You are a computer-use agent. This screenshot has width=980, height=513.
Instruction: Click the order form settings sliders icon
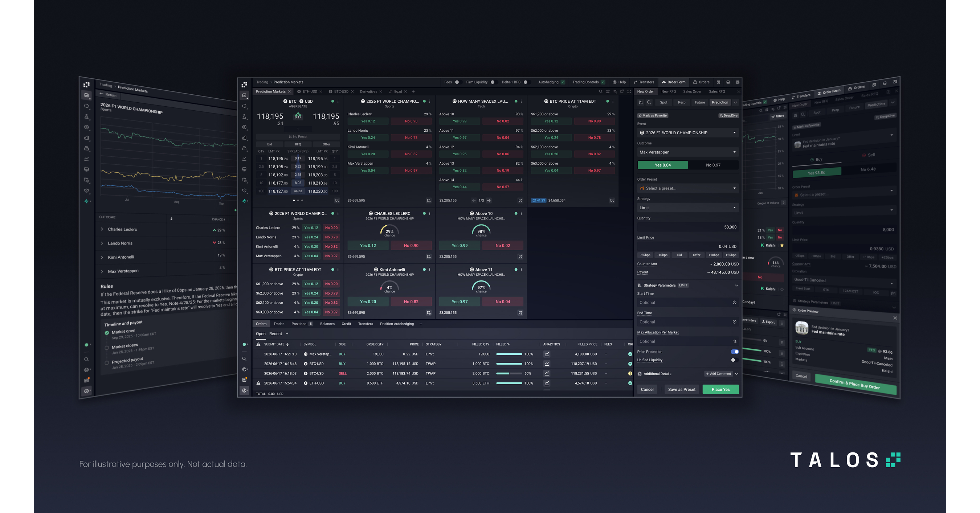pyautogui.click(x=641, y=102)
